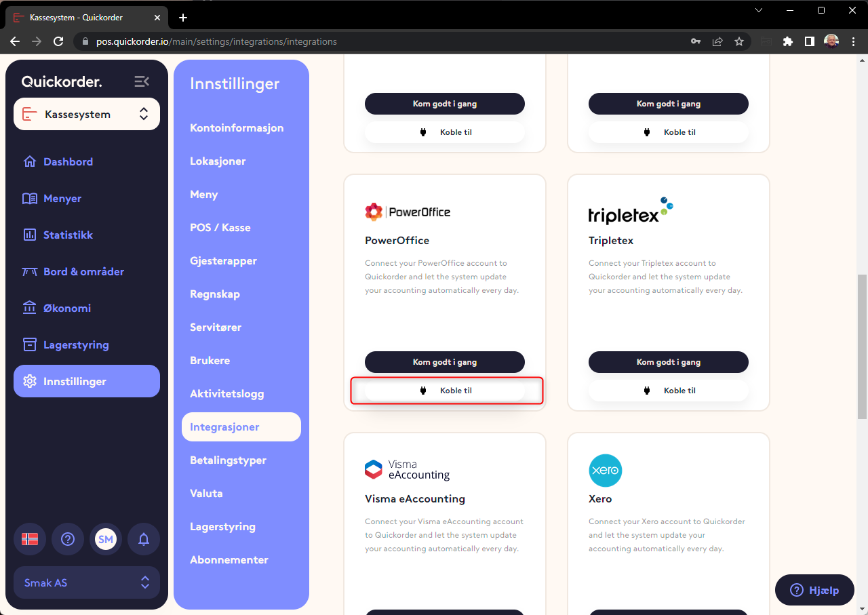The width and height of the screenshot is (868, 615).
Task: Click the question mark help icon in sidebar
Action: tap(68, 539)
